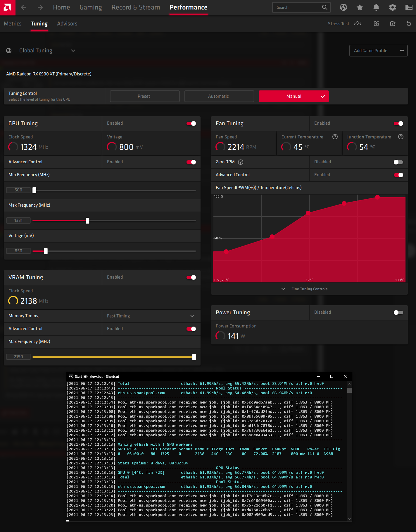Toggle GPU Tuning enabled switch
This screenshot has width=416, height=532.
[x=191, y=123]
